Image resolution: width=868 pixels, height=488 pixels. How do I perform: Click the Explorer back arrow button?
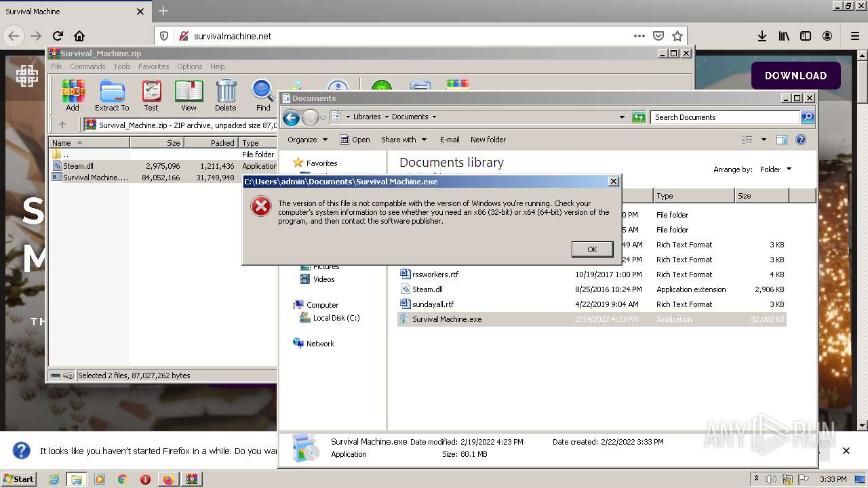click(x=291, y=117)
